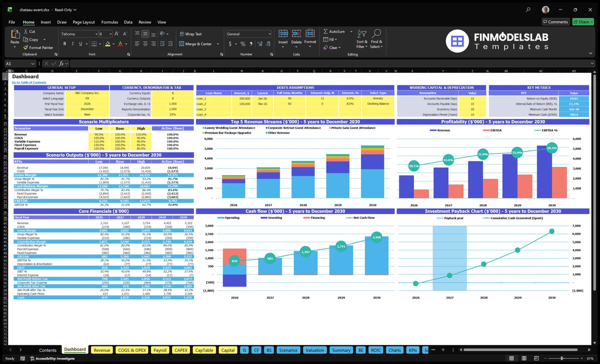Open the Insert ribbon tab

[45, 22]
